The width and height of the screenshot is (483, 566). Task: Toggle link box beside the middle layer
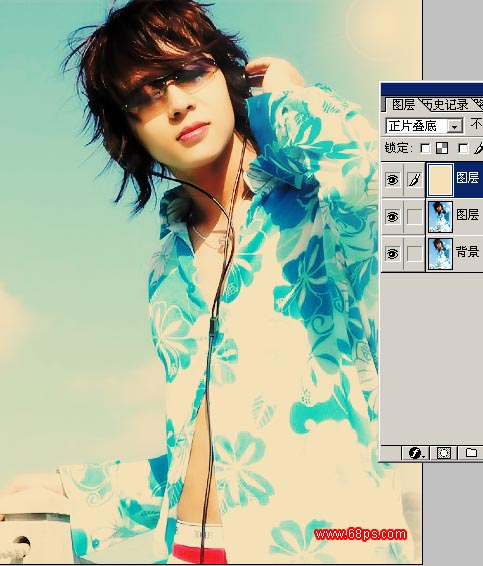415,217
